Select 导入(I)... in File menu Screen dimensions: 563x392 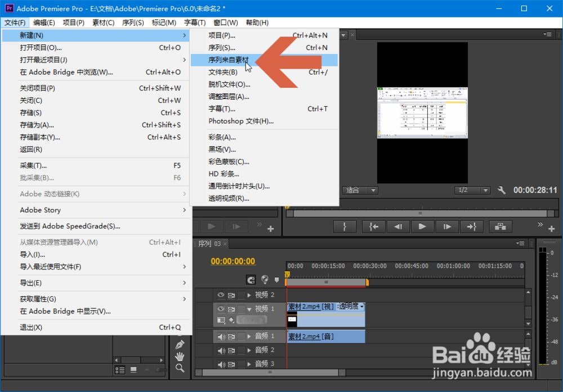tap(96, 254)
